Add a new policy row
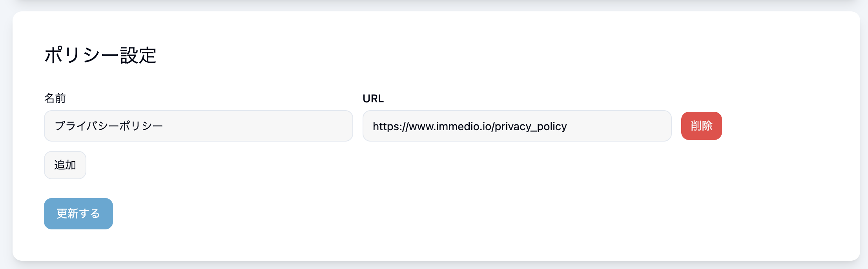 (65, 165)
